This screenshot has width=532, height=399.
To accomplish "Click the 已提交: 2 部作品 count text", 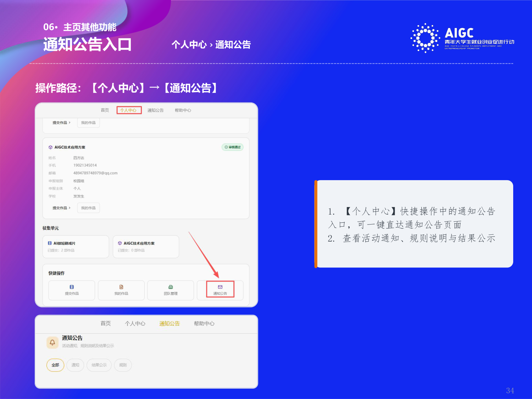I will (x=61, y=250).
